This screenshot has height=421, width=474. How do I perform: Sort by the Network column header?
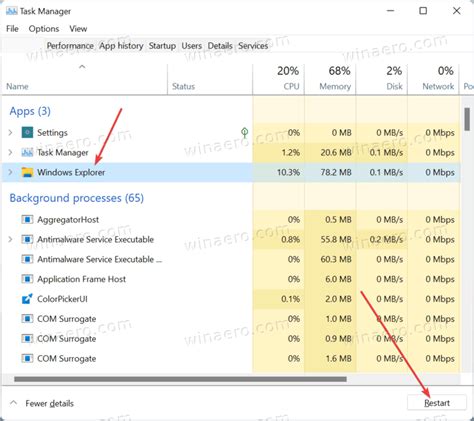pos(433,79)
